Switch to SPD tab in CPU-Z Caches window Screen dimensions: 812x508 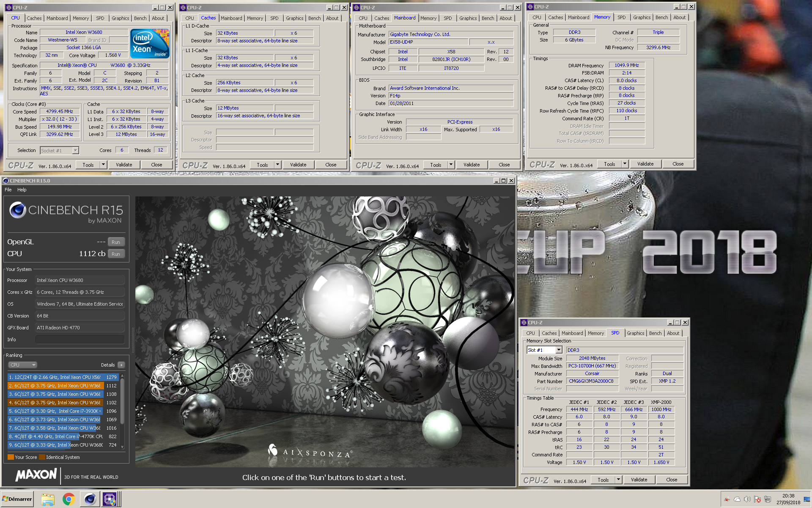point(274,18)
